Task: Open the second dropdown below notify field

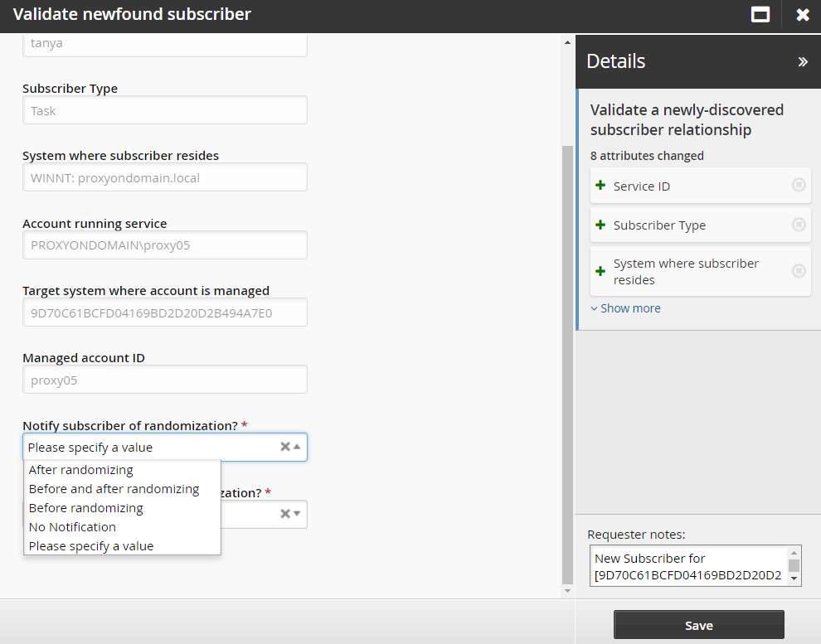Action: (297, 514)
